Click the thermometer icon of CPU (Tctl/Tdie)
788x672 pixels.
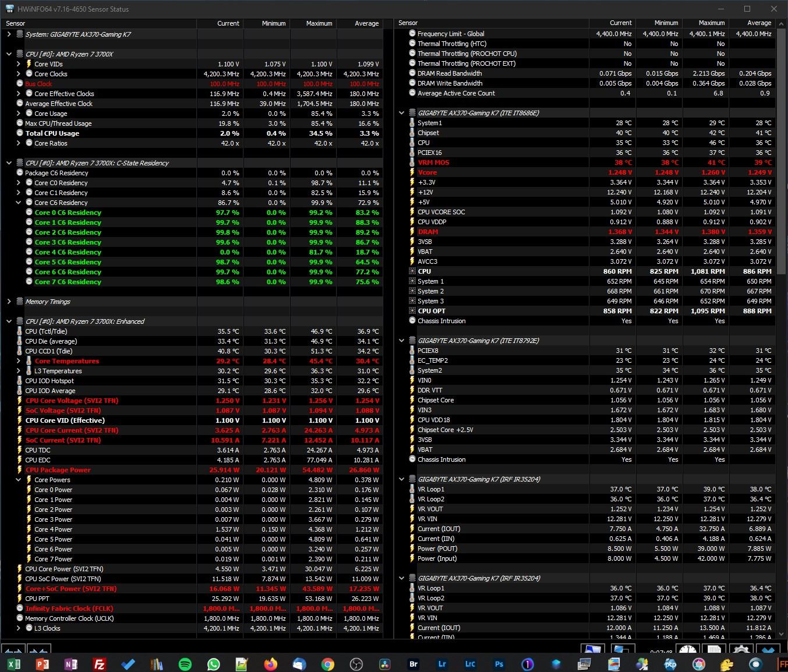click(x=20, y=331)
